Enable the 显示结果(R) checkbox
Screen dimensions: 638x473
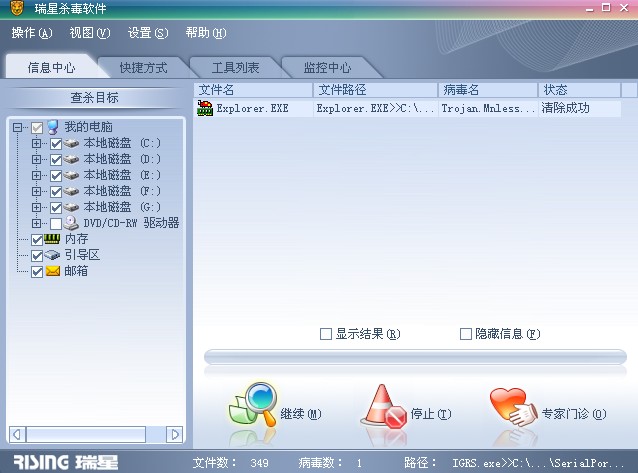[x=326, y=334]
